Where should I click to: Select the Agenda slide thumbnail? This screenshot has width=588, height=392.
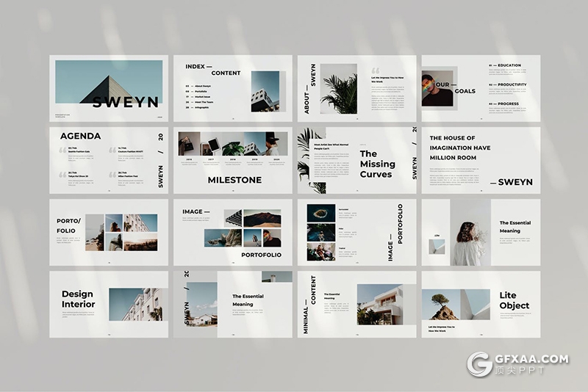(109, 160)
